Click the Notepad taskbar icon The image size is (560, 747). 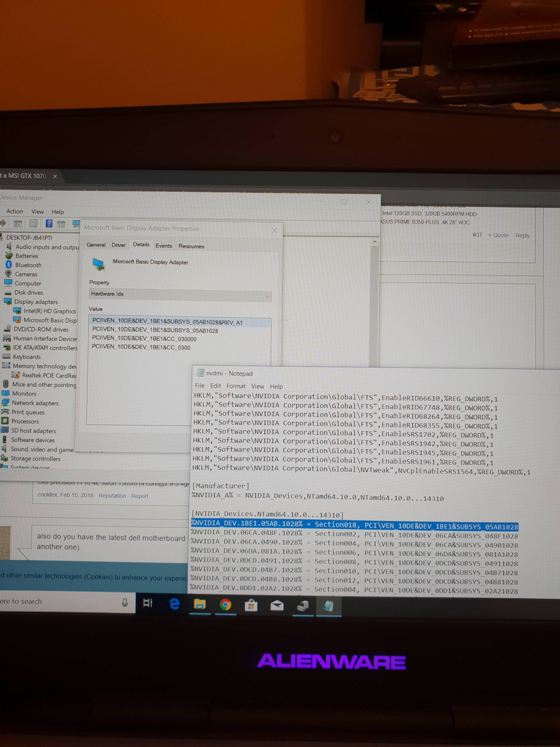pos(328,607)
